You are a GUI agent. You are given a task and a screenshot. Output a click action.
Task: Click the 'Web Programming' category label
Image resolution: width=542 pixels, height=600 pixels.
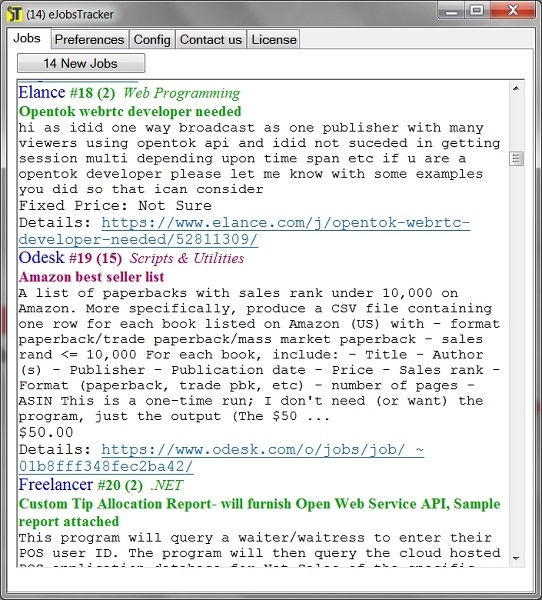pyautogui.click(x=182, y=93)
